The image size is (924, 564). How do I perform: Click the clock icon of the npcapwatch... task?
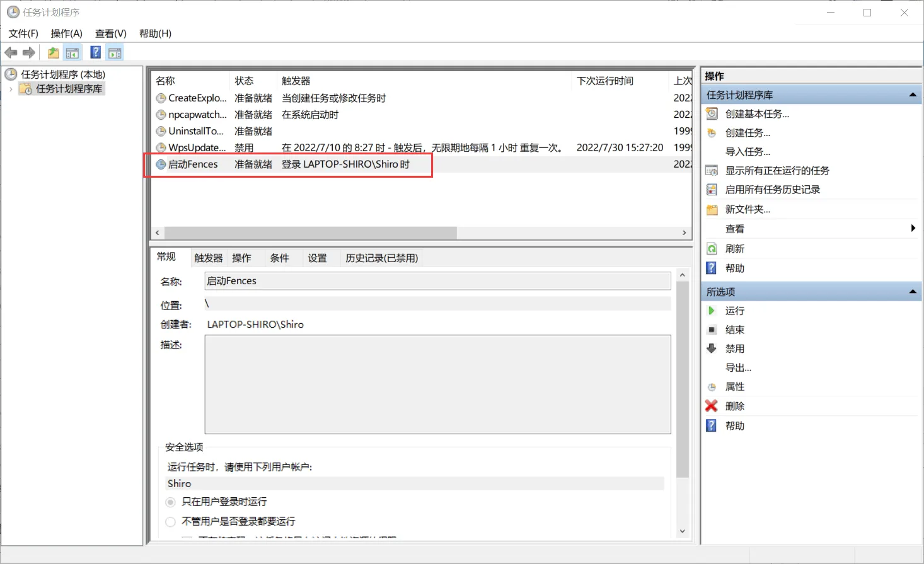161,115
